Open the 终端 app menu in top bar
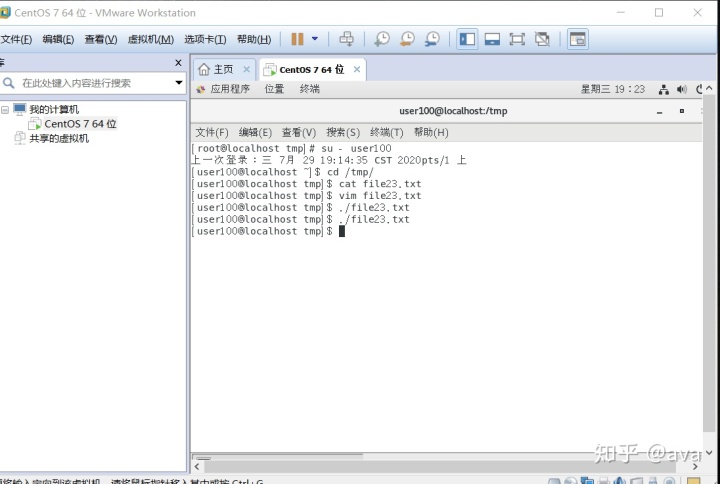 [x=309, y=89]
